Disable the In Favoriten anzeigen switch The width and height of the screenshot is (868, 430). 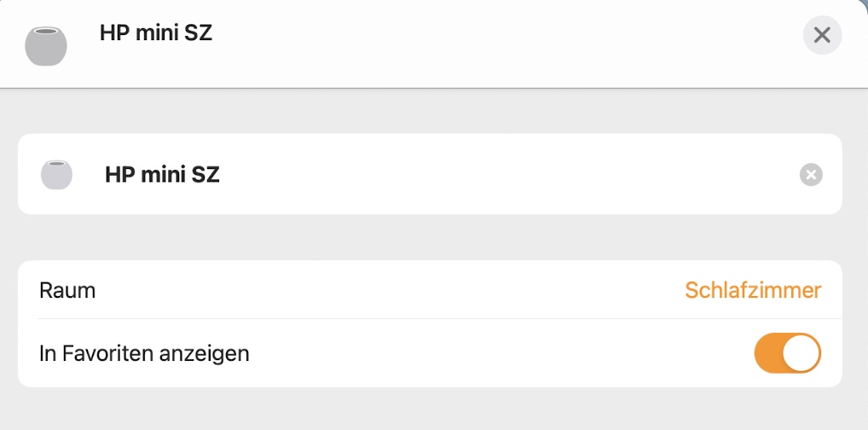[787, 353]
